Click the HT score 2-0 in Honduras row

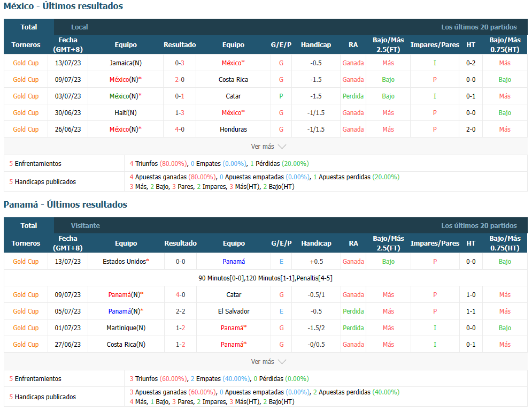pos(471,129)
